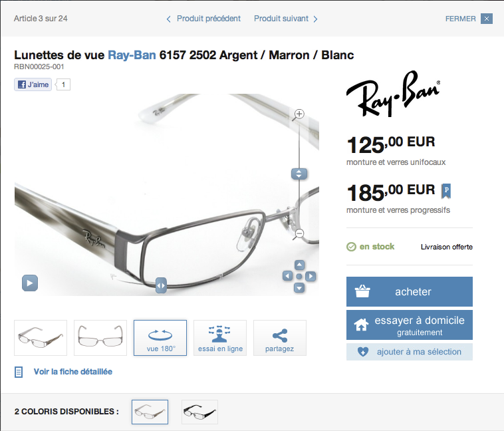This screenshot has width=504, height=431.
Task: Pan the product view up arrow
Action: pos(299,265)
